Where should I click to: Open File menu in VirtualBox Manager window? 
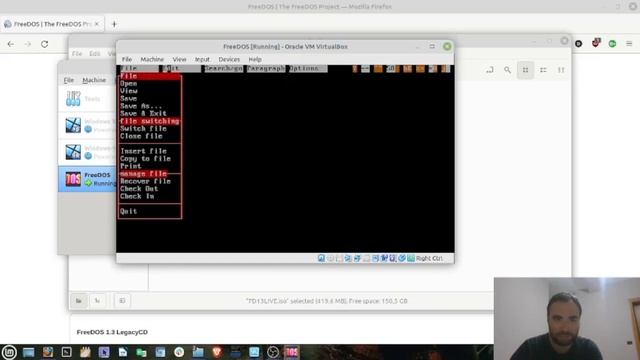(x=69, y=80)
